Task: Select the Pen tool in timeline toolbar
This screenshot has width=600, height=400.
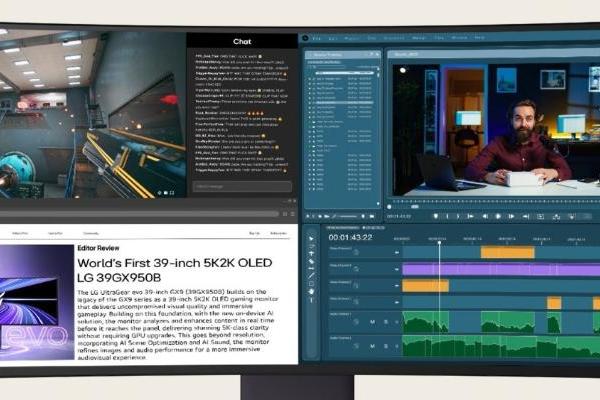Action: [311, 276]
